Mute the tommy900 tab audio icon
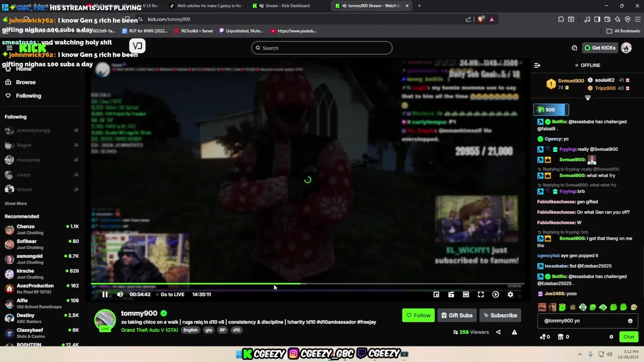This screenshot has width=644, height=362. click(345, 6)
